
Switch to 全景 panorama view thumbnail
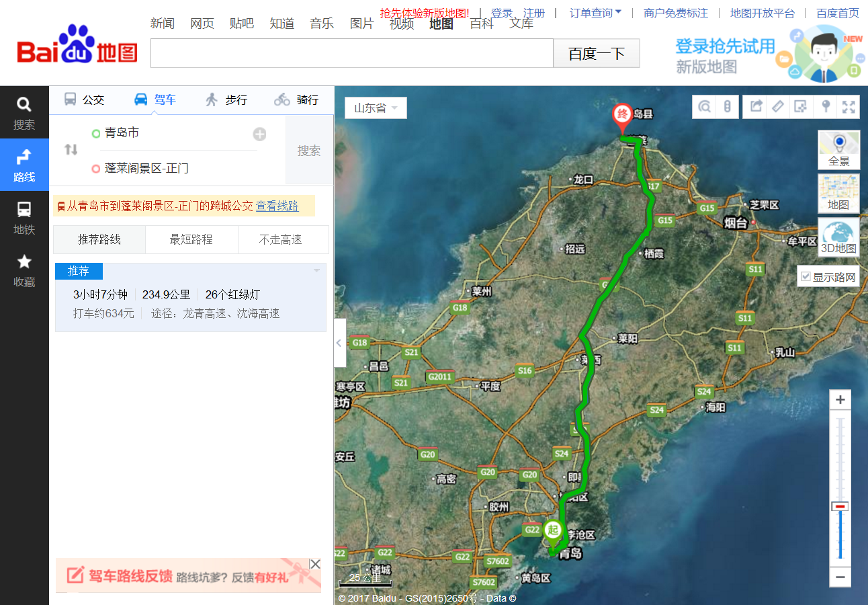click(838, 149)
